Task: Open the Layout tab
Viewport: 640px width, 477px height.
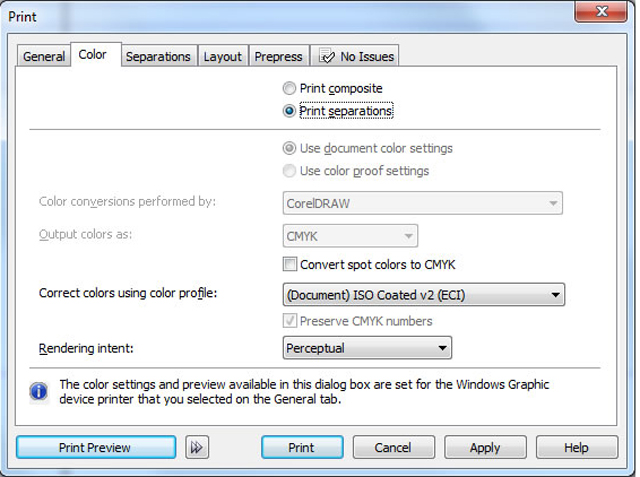Action: click(223, 56)
